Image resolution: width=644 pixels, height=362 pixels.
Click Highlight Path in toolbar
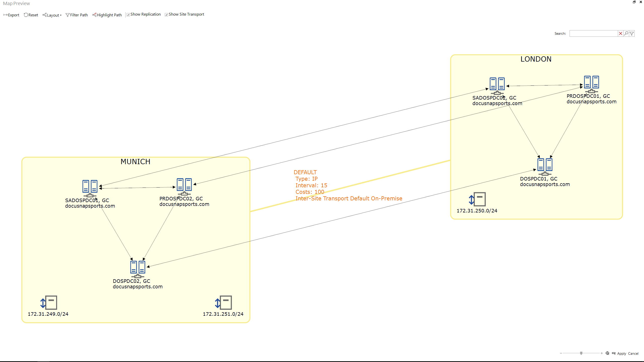click(x=107, y=15)
